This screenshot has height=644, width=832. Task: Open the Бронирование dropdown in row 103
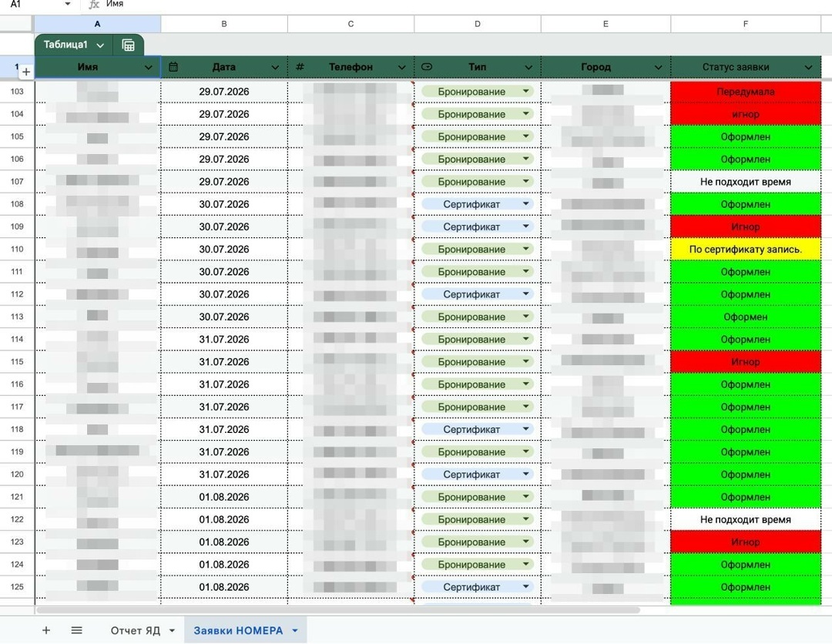coord(525,91)
